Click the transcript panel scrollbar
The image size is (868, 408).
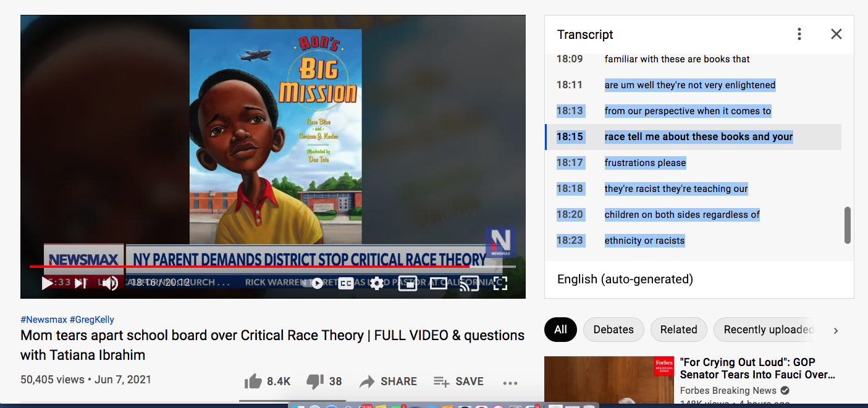[848, 225]
